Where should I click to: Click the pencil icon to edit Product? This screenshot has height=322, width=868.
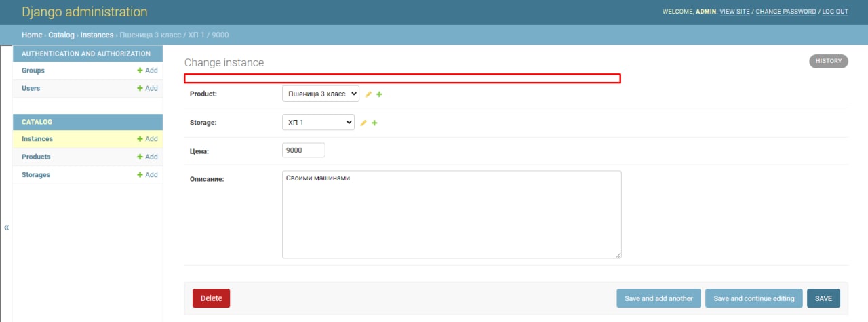point(368,94)
